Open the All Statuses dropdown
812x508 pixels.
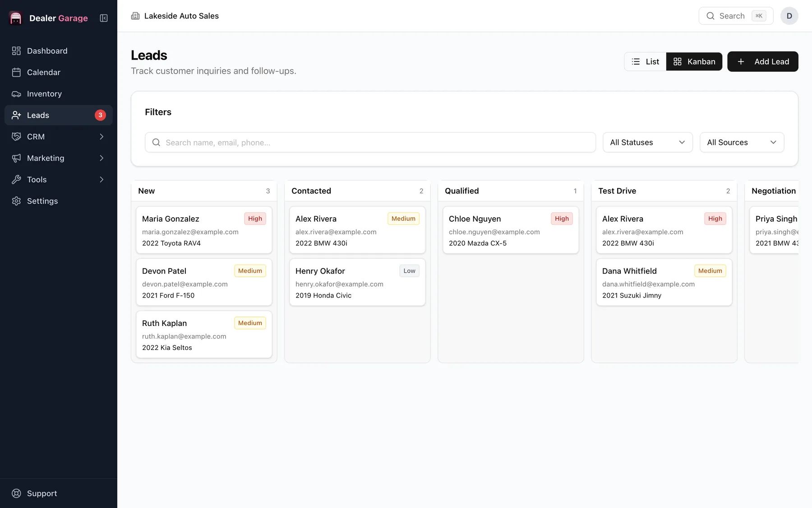coord(647,142)
